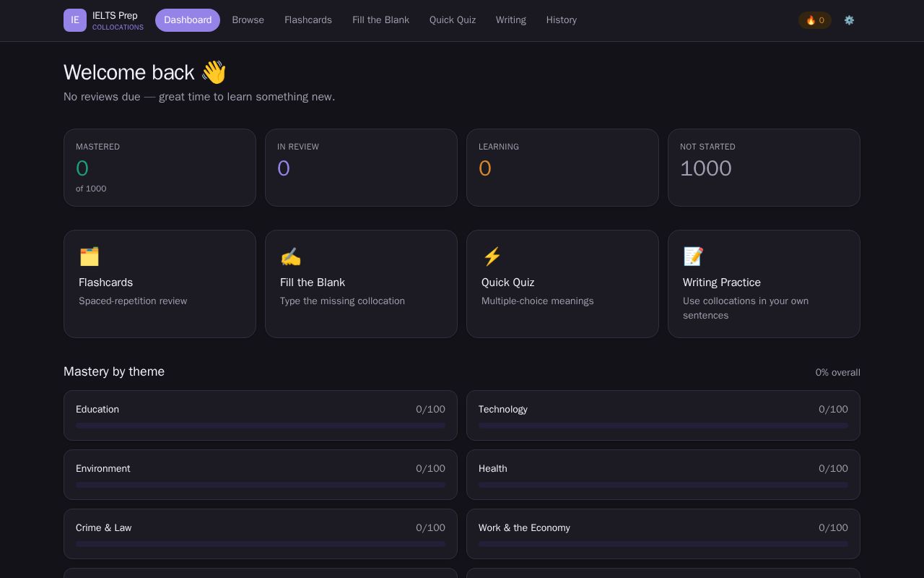Image resolution: width=924 pixels, height=578 pixels.
Task: Launch the Quick Quiz card title
Action: (x=508, y=282)
